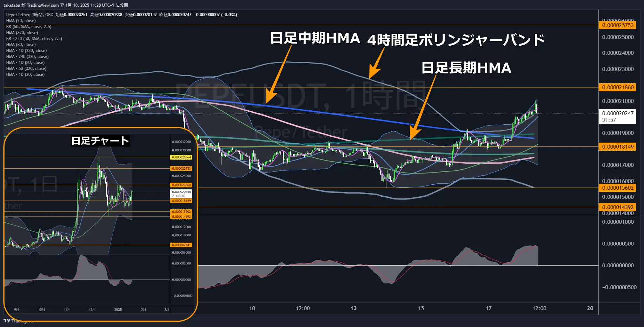Select the HMA (20, close) indicator legend
644x327 pixels.
[x=21, y=21]
